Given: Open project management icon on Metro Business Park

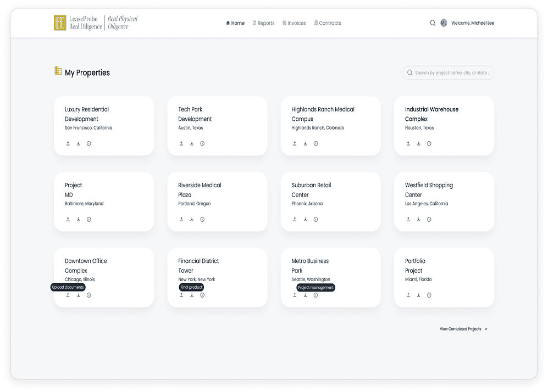Looking at the screenshot, I should pyautogui.click(x=315, y=295).
